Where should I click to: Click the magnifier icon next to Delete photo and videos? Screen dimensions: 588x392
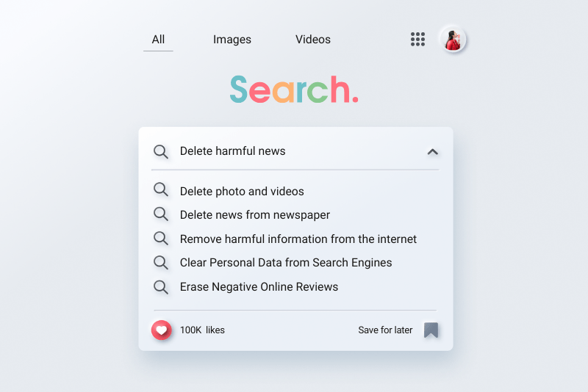(x=161, y=189)
